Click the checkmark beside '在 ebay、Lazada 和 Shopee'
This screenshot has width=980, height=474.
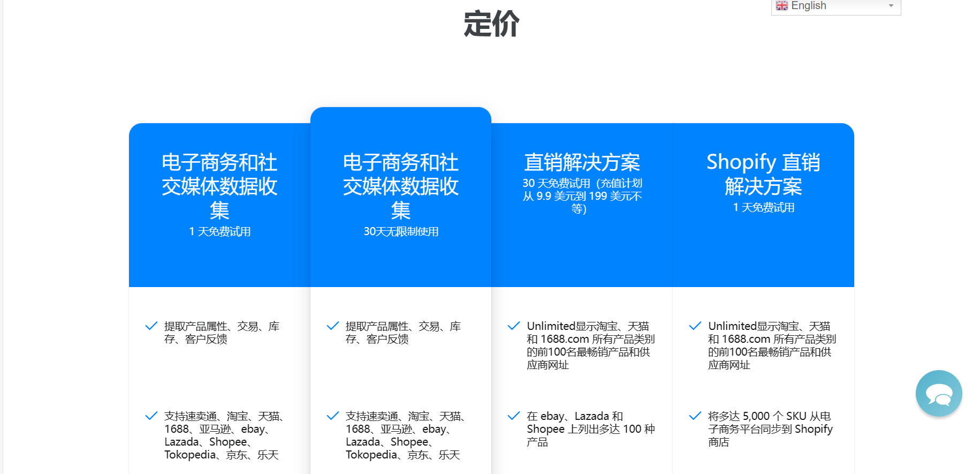[513, 416]
